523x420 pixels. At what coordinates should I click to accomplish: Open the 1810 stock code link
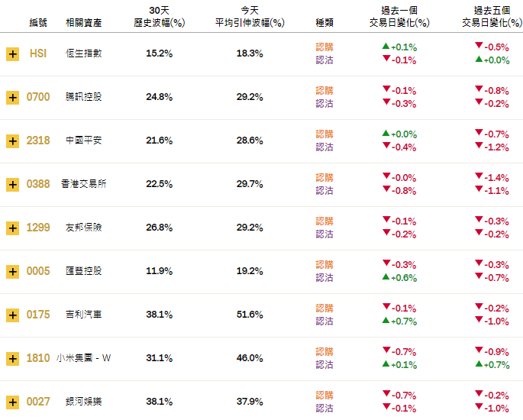(37, 358)
